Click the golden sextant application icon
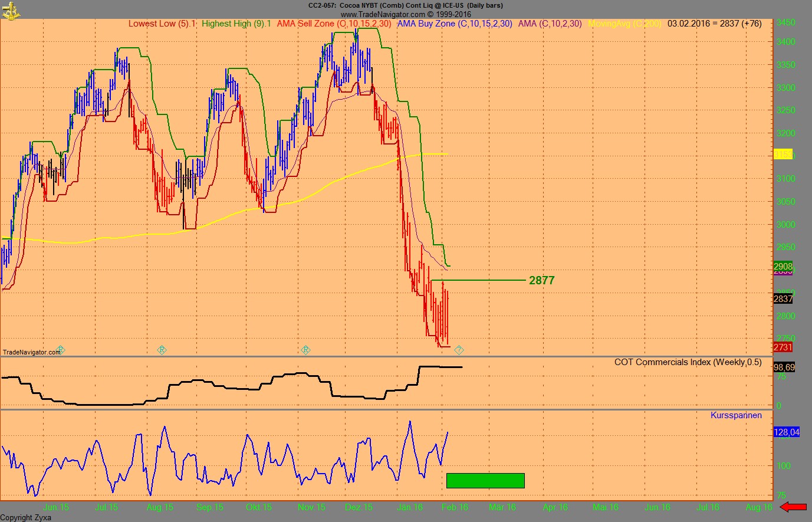This screenshot has width=812, height=522. [x=11, y=11]
